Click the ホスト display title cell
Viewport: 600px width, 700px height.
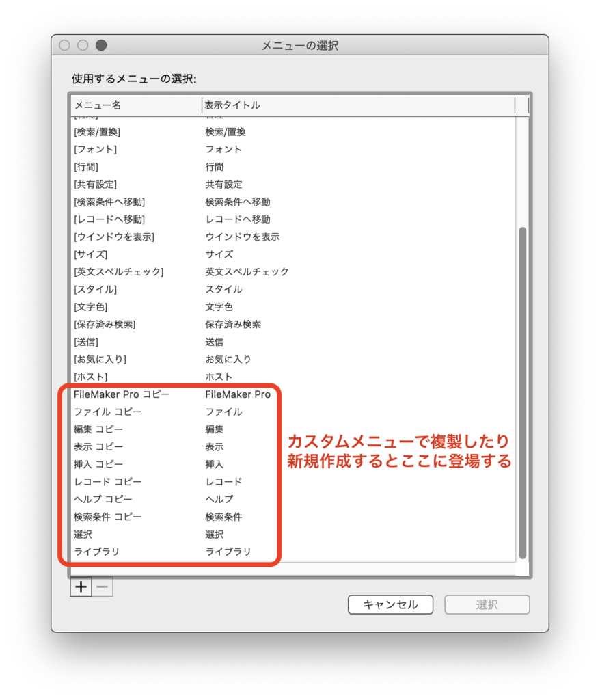tap(219, 377)
